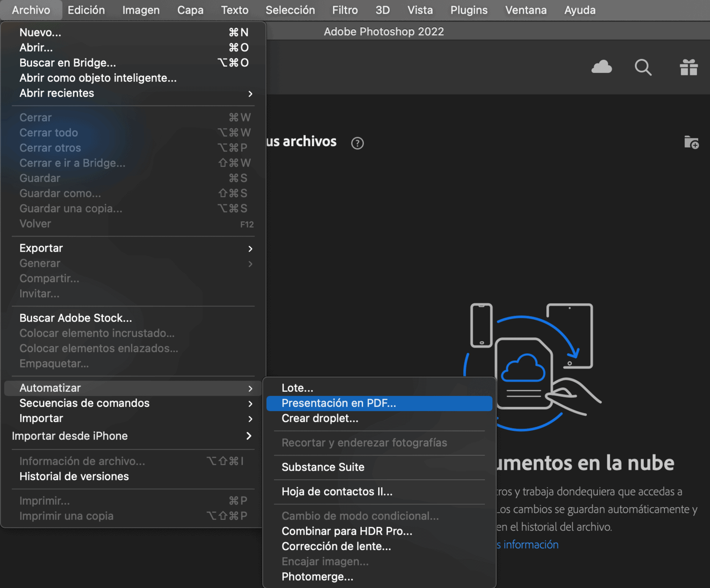Click the gift box what's new icon
Screen dimensions: 710x588
(689, 67)
